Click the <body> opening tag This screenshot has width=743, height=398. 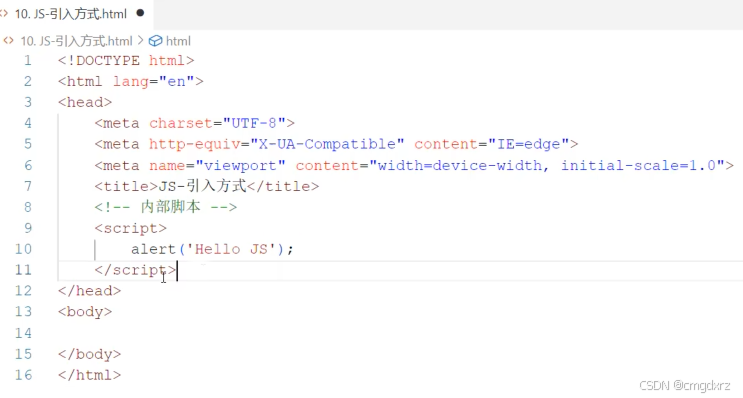coord(85,312)
